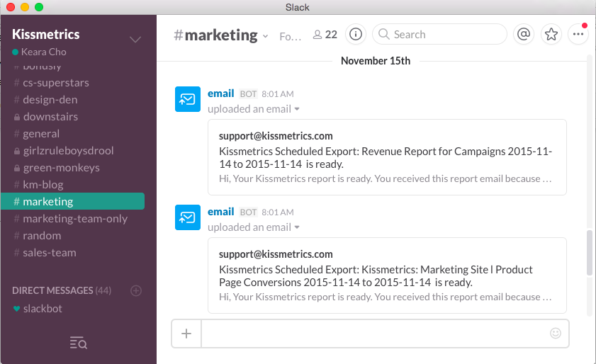The width and height of the screenshot is (596, 364).
Task: Click the first message BOT label
Action: click(x=248, y=94)
